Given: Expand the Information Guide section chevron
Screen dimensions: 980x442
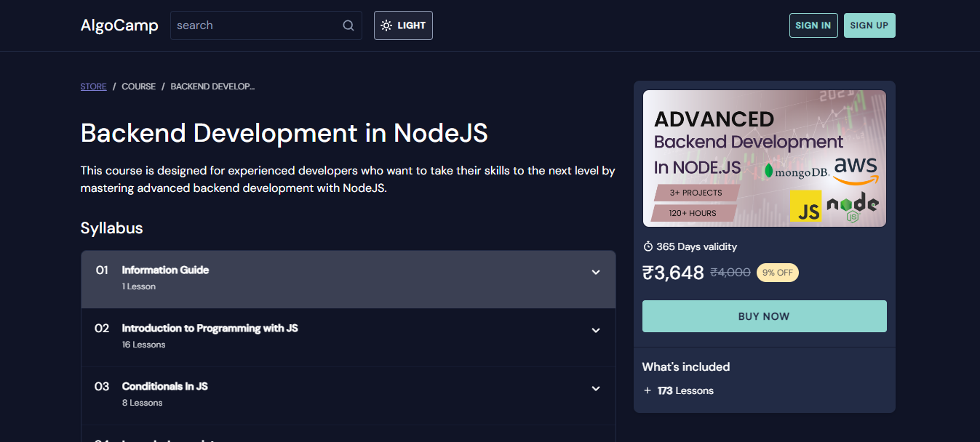Looking at the screenshot, I should pos(596,273).
